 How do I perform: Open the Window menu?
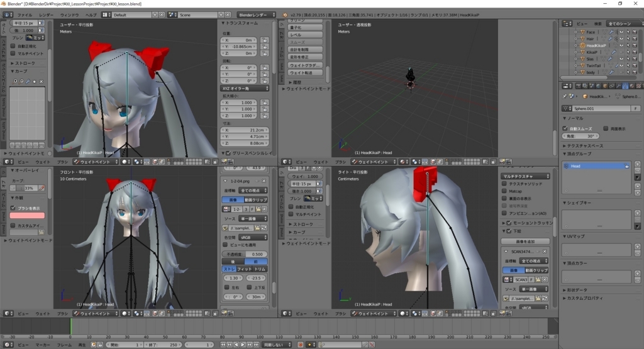coord(69,15)
